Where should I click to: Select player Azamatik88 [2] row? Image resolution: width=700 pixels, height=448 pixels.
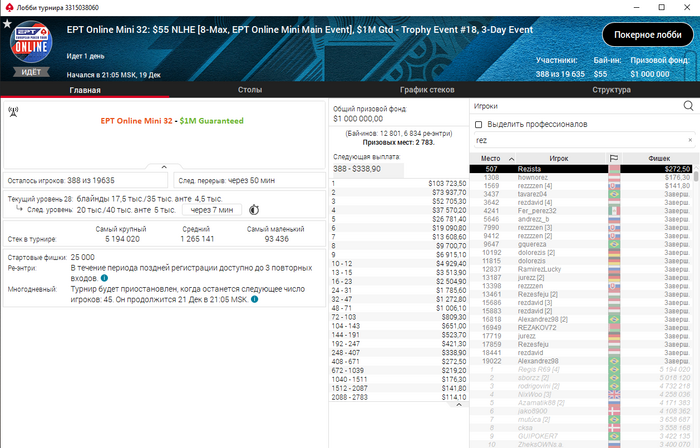pyautogui.click(x=581, y=403)
